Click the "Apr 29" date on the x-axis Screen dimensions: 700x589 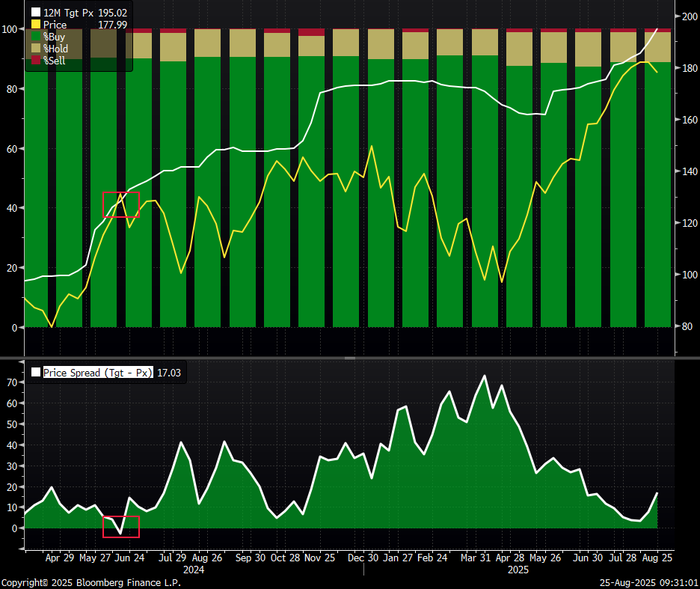(x=60, y=558)
